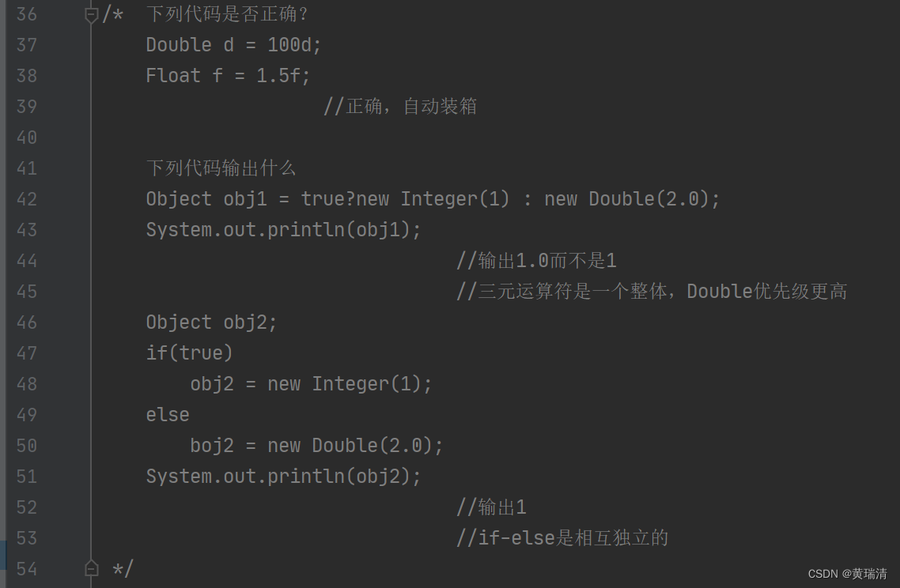Screen dimensions: 900x588
Task: Click the comment about 'Double优先级更高'
Action: tap(652, 292)
